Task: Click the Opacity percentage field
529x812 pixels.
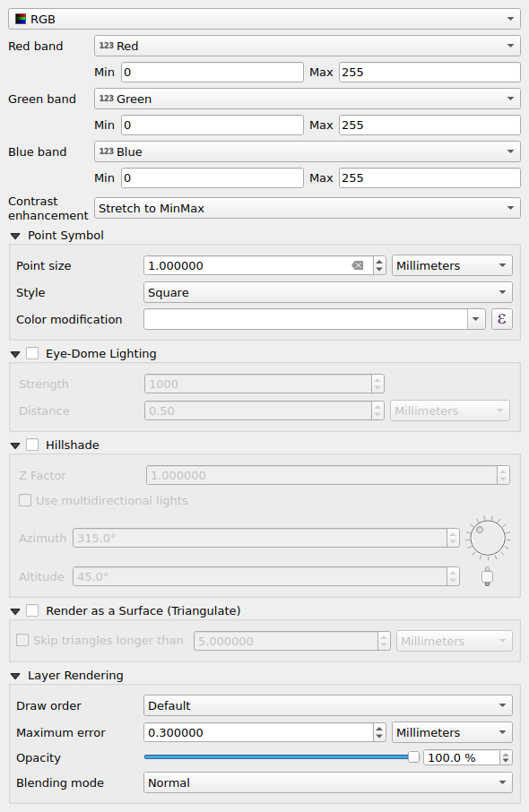Action: click(x=462, y=757)
